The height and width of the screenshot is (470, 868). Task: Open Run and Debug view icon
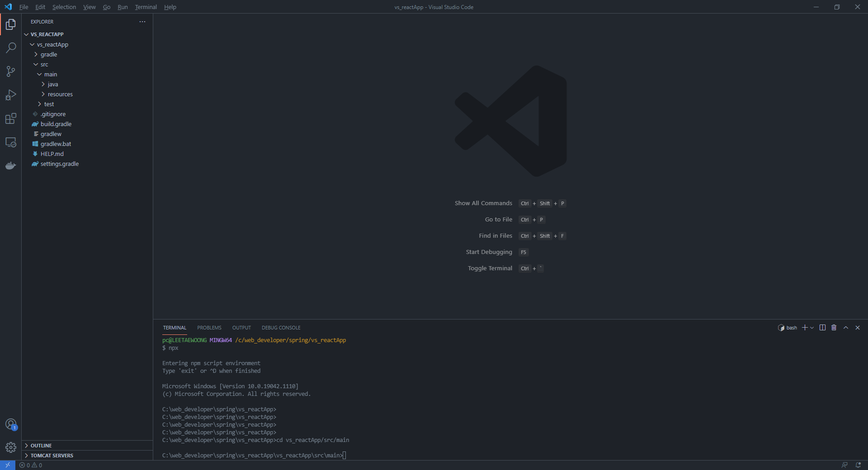click(11, 95)
